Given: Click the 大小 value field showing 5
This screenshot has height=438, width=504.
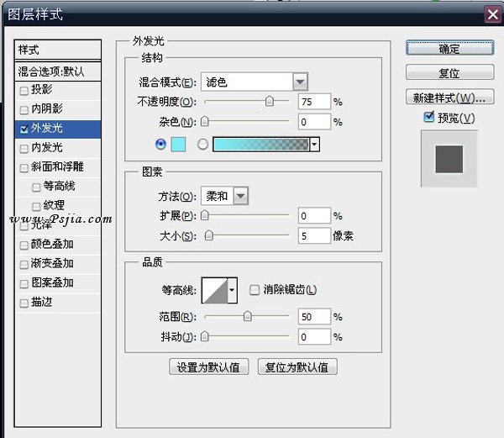Looking at the screenshot, I should pyautogui.click(x=314, y=236).
